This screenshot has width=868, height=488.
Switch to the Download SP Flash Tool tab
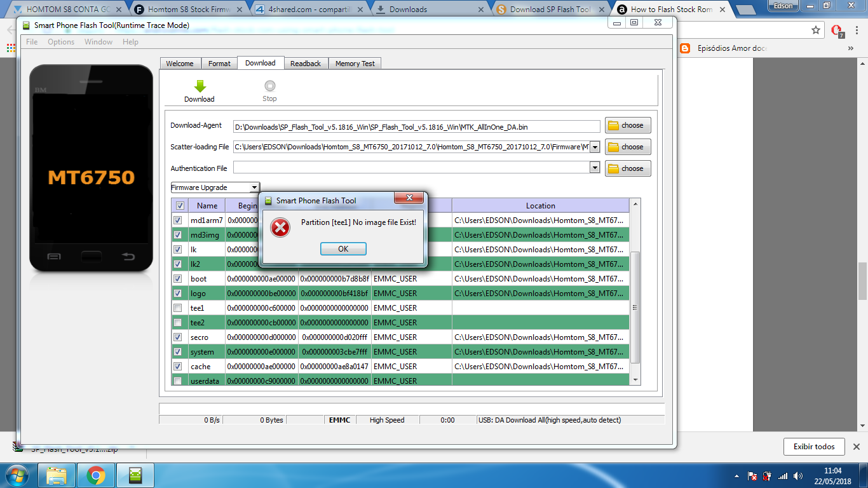[550, 10]
